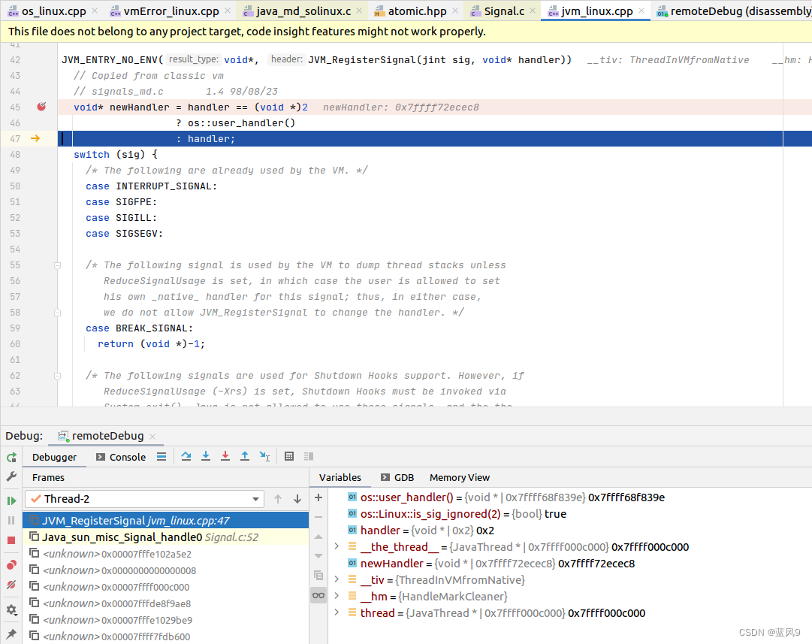Select the Debugger tab
The width and height of the screenshot is (812, 644).
[54, 457]
